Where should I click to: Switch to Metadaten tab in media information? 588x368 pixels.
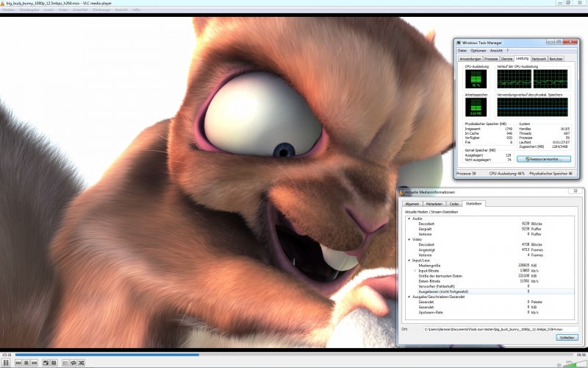[434, 204]
